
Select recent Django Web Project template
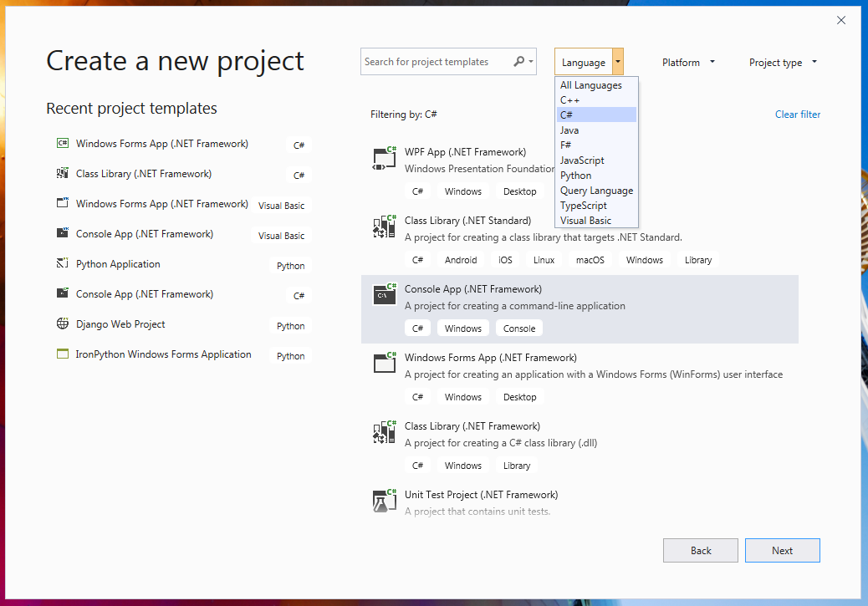pos(184,324)
